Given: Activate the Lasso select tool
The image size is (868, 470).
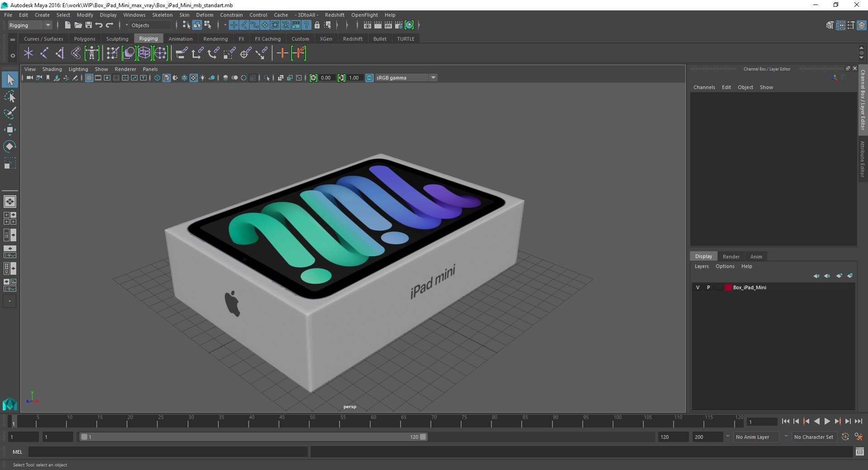Looking at the screenshot, I should pos(10,96).
